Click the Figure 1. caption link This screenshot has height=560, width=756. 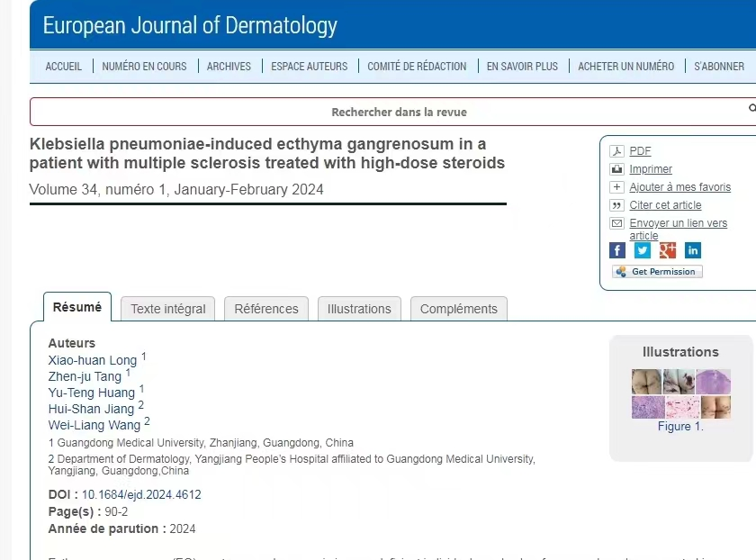pos(680,427)
